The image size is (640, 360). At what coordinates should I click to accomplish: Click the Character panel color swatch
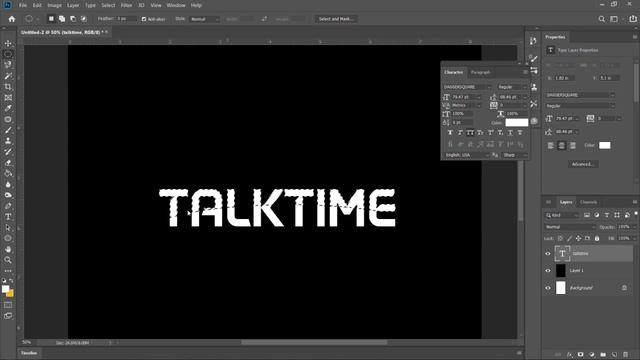click(516, 122)
